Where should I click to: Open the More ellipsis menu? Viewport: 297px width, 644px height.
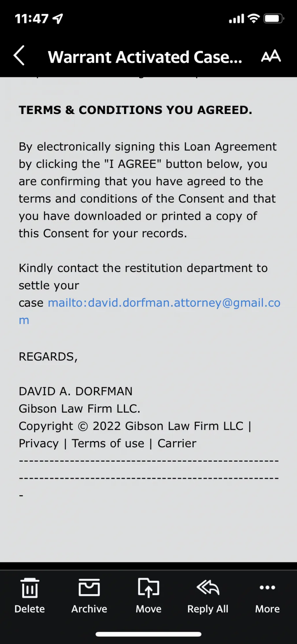[x=267, y=587]
